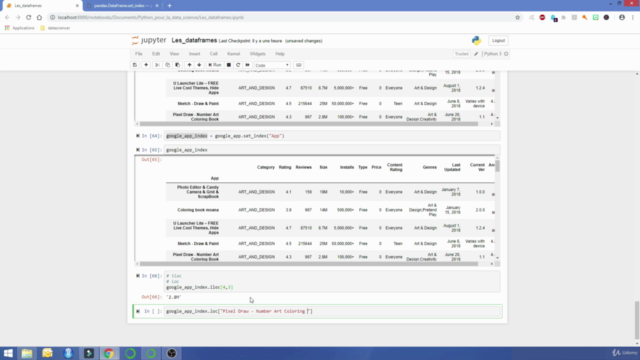This screenshot has height=360, width=640.
Task: Open the command palette keyboard icon
Action: click(298, 65)
